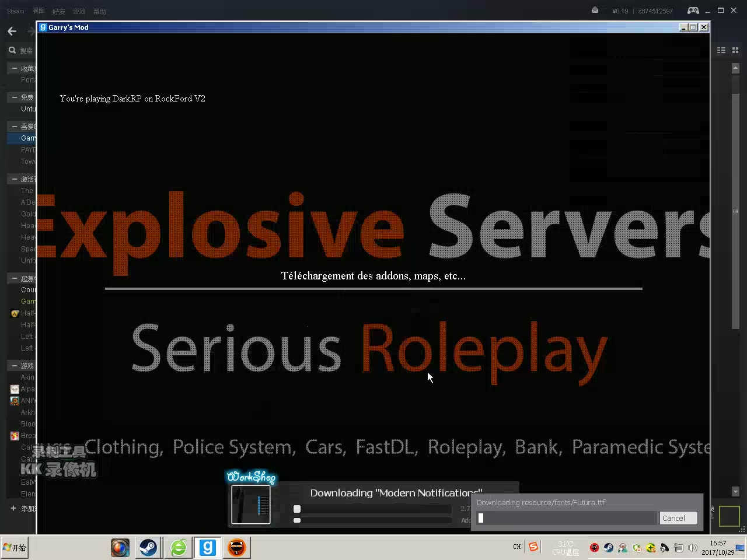Collapse the 激活 library category
This screenshot has width=747, height=560.
(14, 179)
